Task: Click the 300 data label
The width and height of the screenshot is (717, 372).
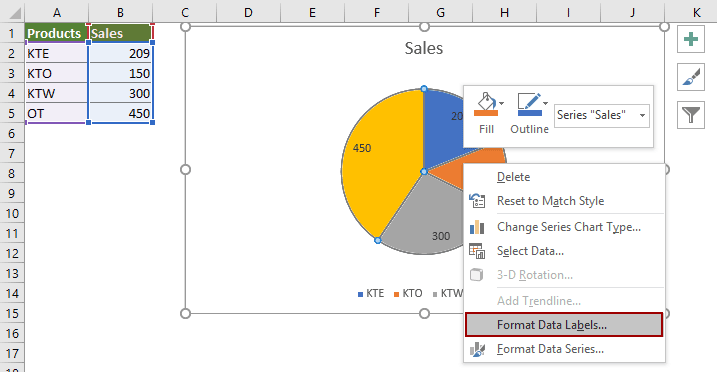Action: [x=441, y=236]
